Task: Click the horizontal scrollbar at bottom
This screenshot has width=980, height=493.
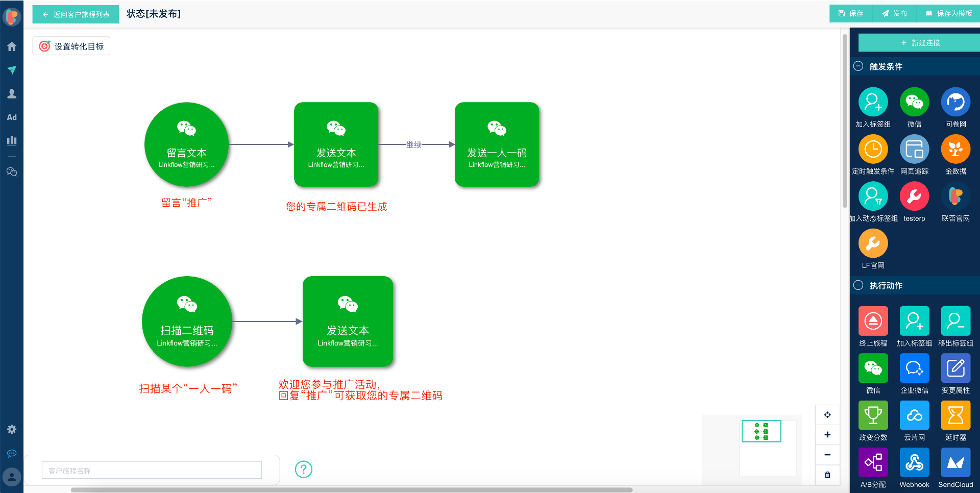Action: tap(351, 490)
